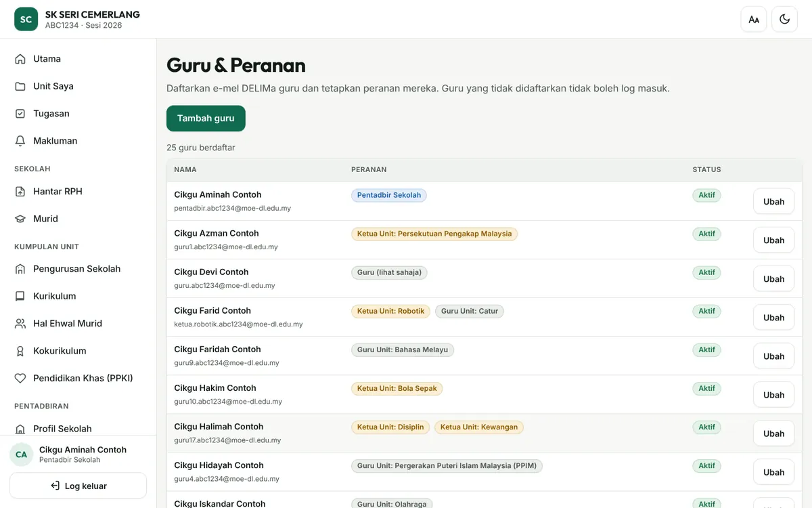Click Log keluar button

coord(78,486)
